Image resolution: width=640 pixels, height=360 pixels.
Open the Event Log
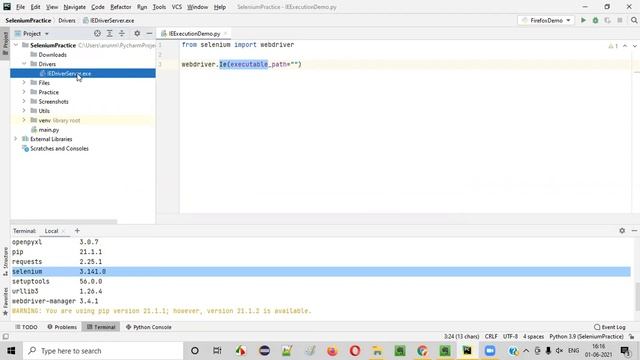pyautogui.click(x=609, y=327)
